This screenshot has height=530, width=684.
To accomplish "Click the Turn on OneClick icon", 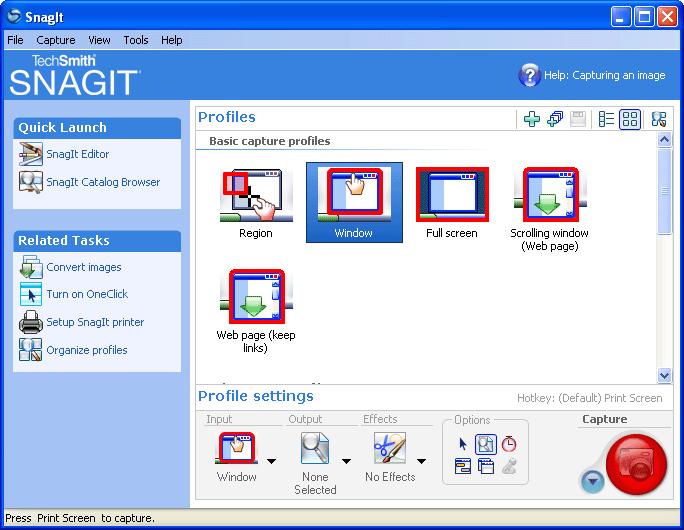I will click(x=31, y=294).
